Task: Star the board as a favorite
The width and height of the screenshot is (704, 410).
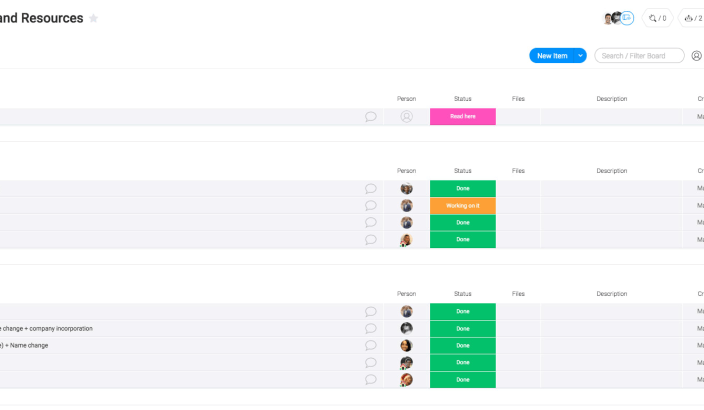Action: point(93,18)
